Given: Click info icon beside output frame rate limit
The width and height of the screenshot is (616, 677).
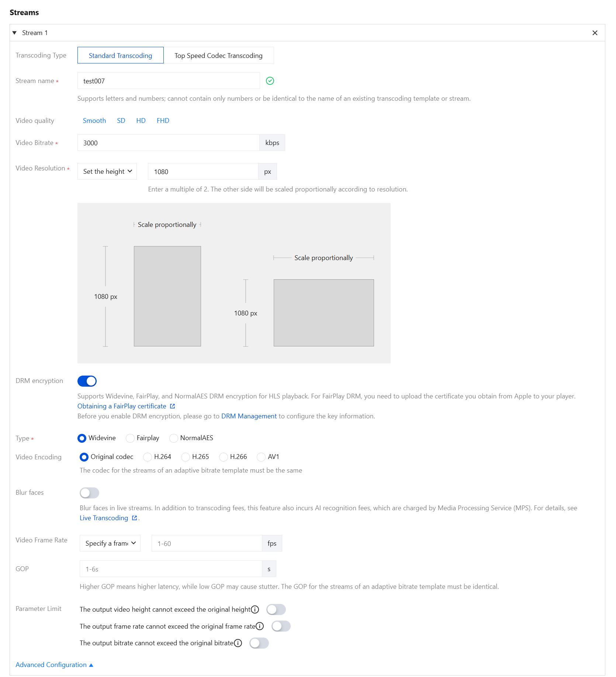Looking at the screenshot, I should [260, 626].
